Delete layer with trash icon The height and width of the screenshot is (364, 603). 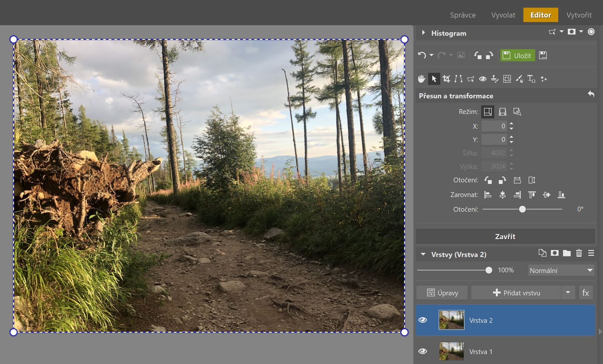point(579,253)
